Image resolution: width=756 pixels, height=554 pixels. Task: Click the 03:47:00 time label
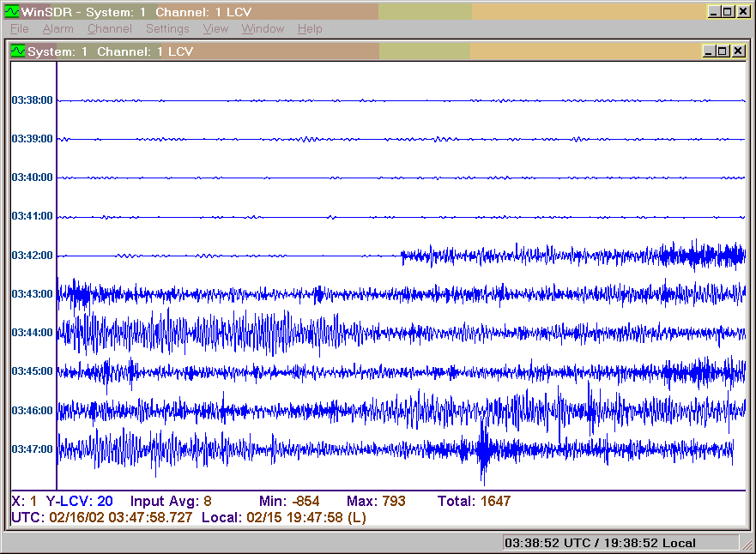click(33, 449)
